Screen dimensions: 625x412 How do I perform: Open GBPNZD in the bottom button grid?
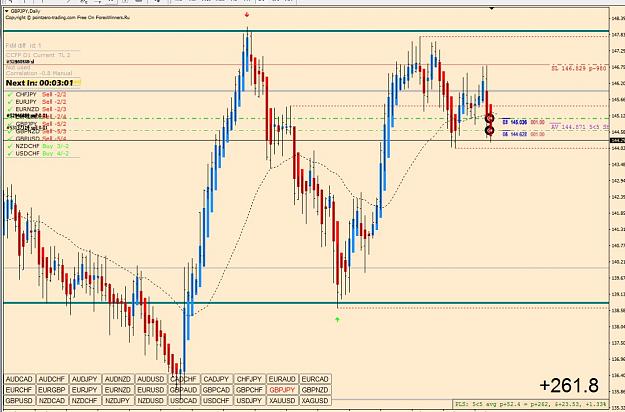pyautogui.click(x=315, y=390)
